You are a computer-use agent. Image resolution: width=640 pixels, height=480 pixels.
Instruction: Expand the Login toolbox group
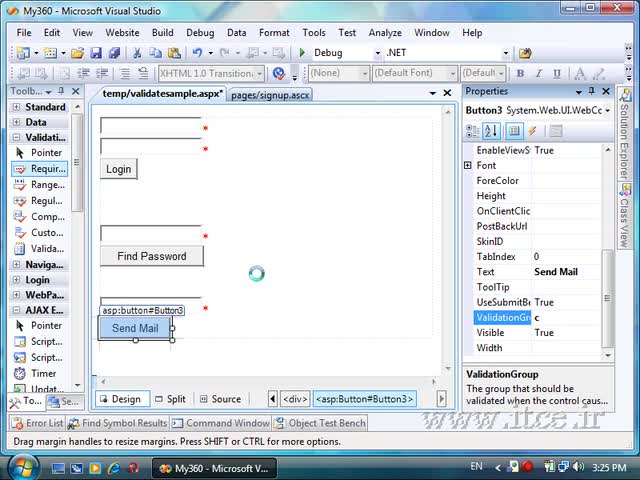(16, 280)
